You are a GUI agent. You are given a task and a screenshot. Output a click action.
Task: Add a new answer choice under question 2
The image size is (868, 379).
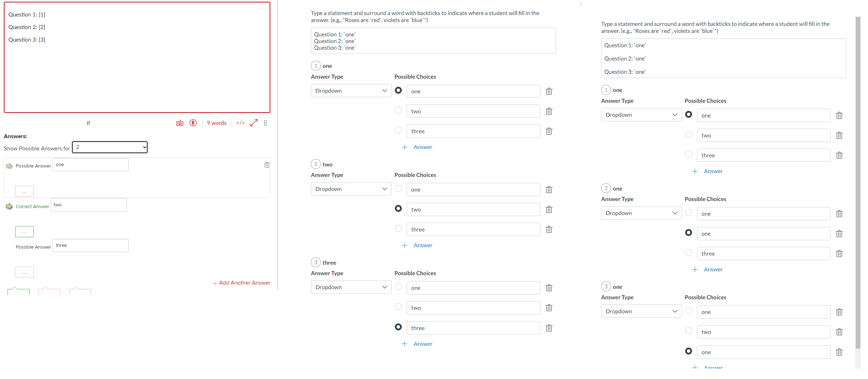pyautogui.click(x=417, y=245)
